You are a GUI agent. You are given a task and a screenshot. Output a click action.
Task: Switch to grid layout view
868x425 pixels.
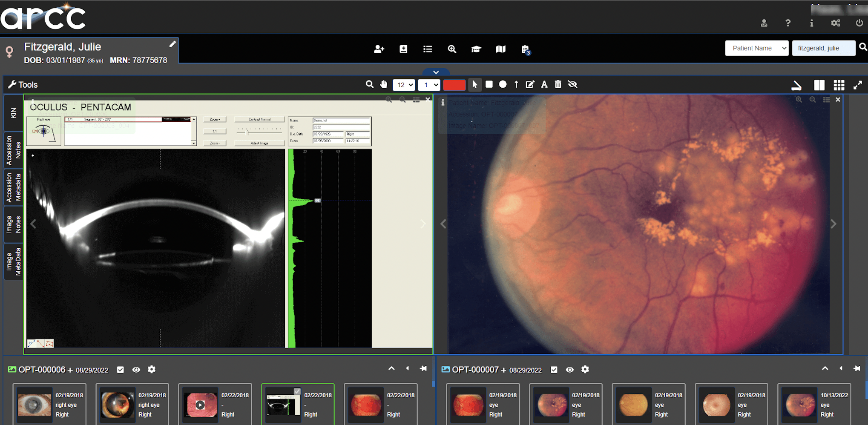point(839,85)
